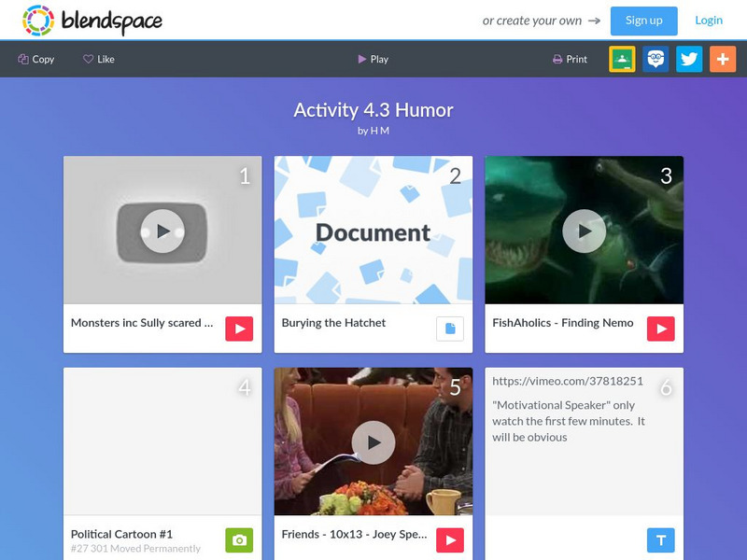Click the title Monsters inc Sully scared
747x560 pixels.
[x=142, y=323]
